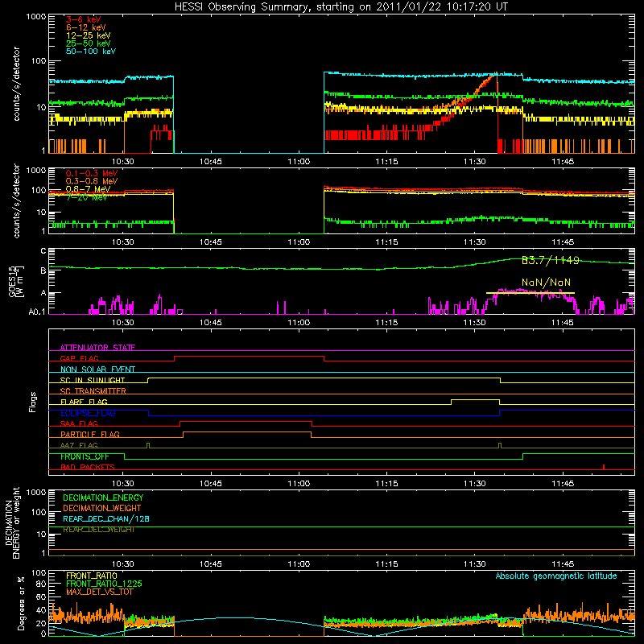Click the raised GAP_FLAG segment
The height and width of the screenshot is (644, 644).
tap(249, 357)
